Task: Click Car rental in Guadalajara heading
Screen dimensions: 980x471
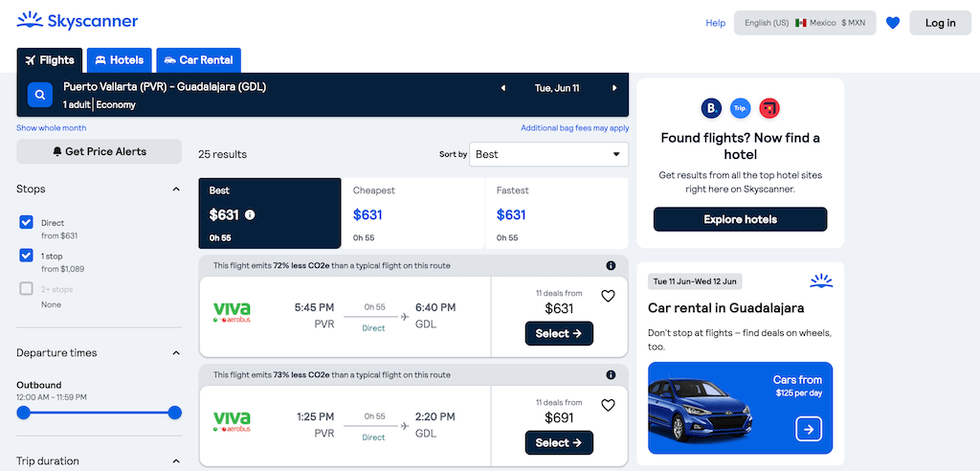Action: point(726,307)
